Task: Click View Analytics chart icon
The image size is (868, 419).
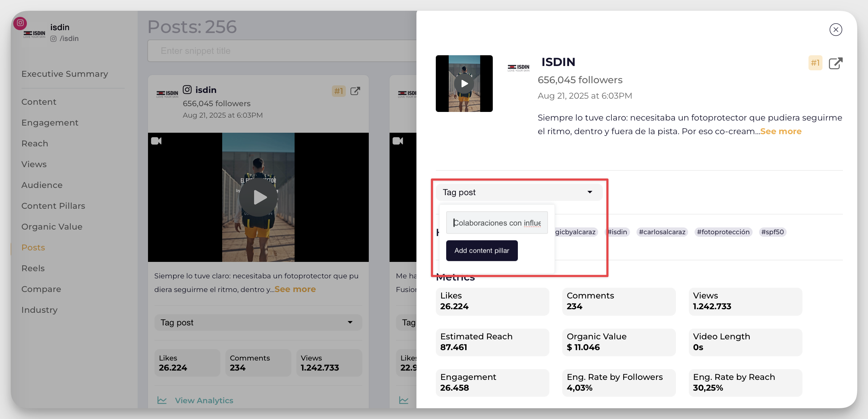Action: tap(162, 400)
